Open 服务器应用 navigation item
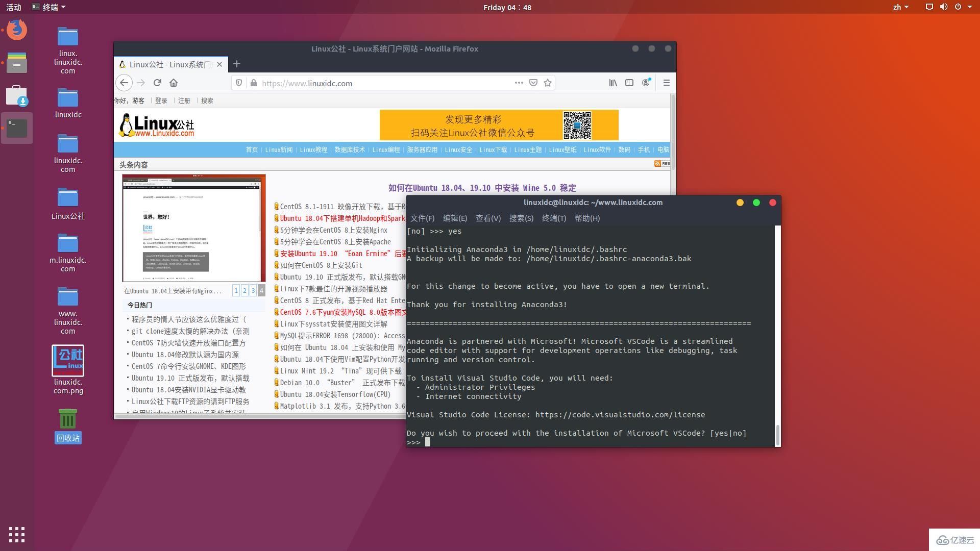 click(x=422, y=149)
